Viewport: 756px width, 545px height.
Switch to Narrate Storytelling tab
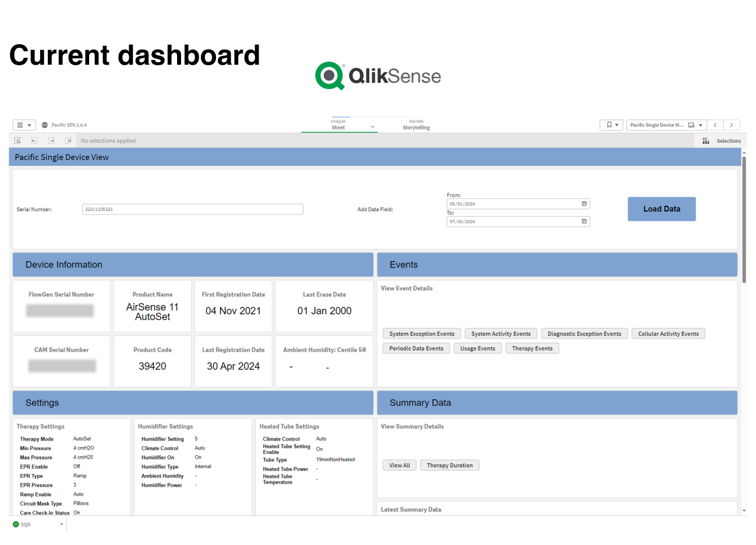click(x=416, y=125)
